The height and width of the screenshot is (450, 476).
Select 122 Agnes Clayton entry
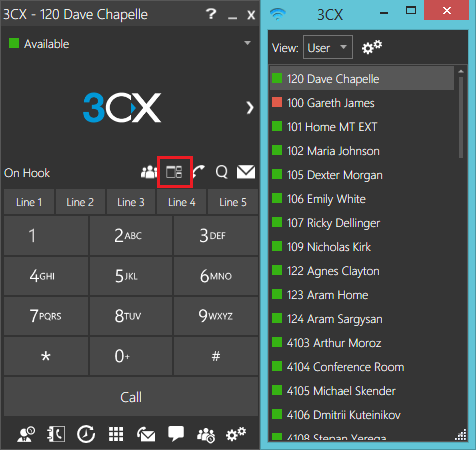[362, 271]
